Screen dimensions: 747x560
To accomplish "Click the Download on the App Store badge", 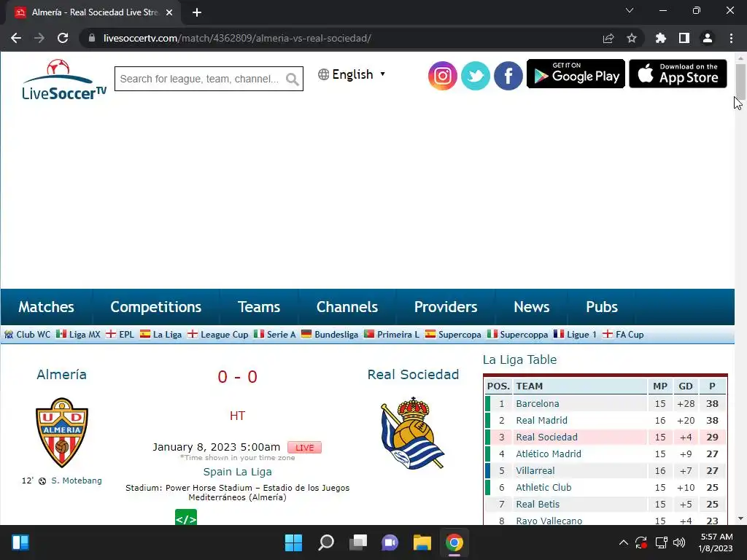I will [678, 74].
